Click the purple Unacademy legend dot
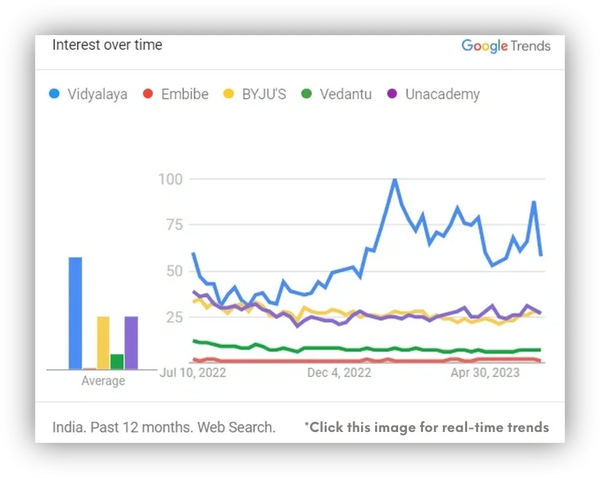Screen dimensions: 600x478 pos(392,94)
